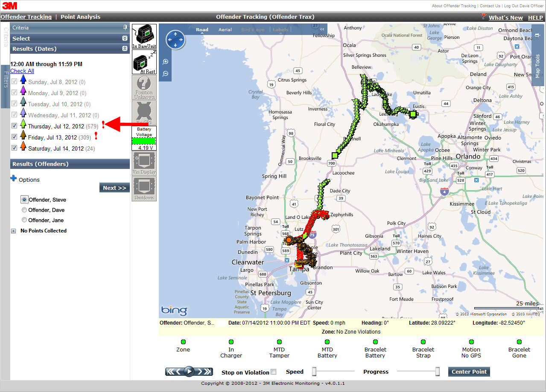Select the Position Unknown icon
Screen dimensions: 546x392
[x=144, y=87]
